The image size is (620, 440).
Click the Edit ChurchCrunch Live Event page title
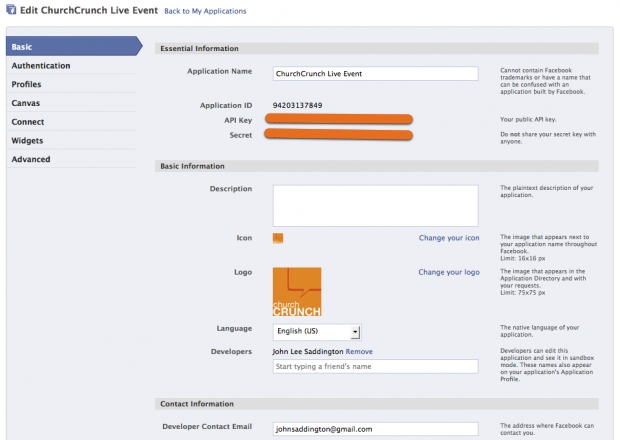[x=89, y=10]
